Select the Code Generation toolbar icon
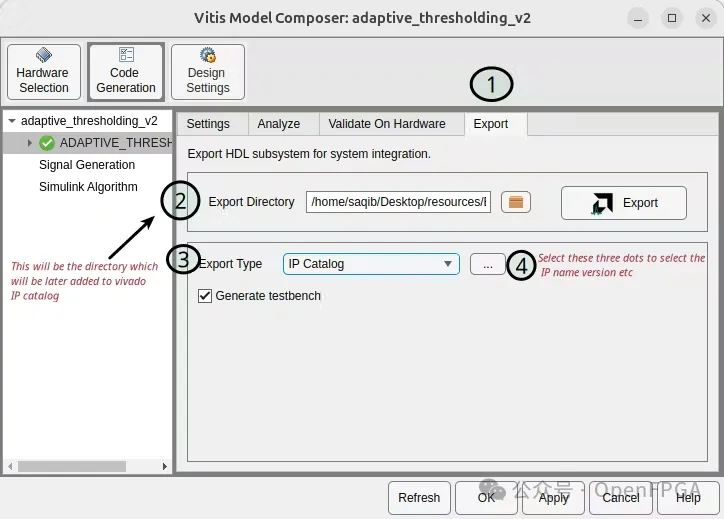This screenshot has height=519, width=724. tap(125, 71)
